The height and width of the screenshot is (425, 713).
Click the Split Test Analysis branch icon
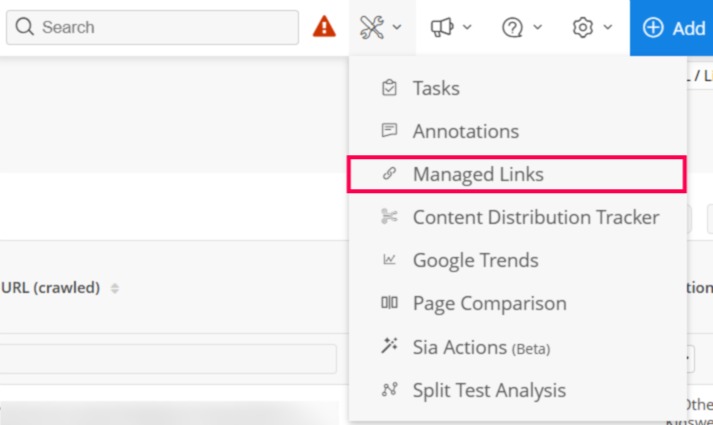click(x=390, y=390)
